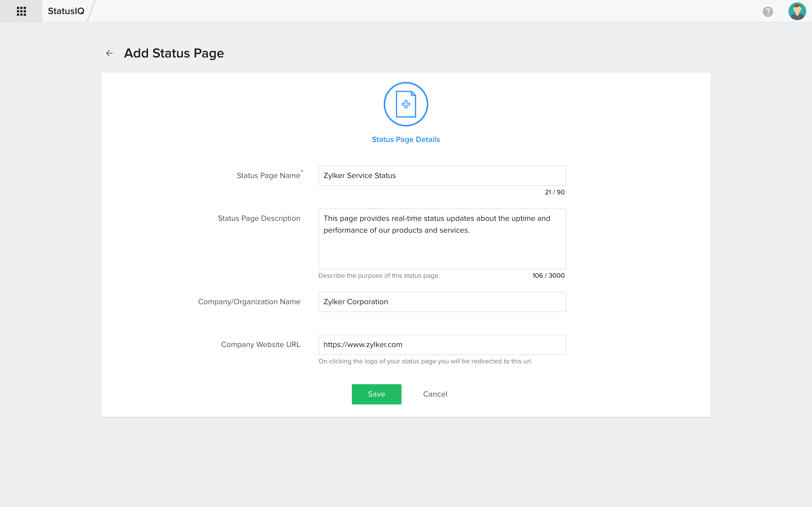This screenshot has height=507, width=812.
Task: Click the circular blue icon above Status Page Details
Action: point(406,104)
